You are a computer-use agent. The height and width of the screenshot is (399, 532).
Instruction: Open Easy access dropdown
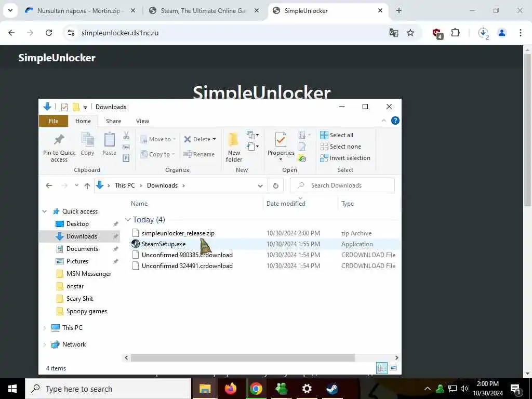point(253,147)
